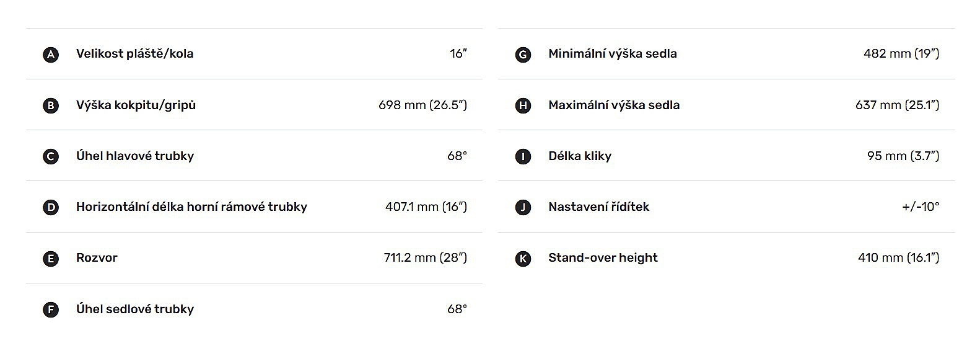Screen dimensions: 980x356
Task: Click the 482 mm (19″) value
Action: [x=901, y=54]
